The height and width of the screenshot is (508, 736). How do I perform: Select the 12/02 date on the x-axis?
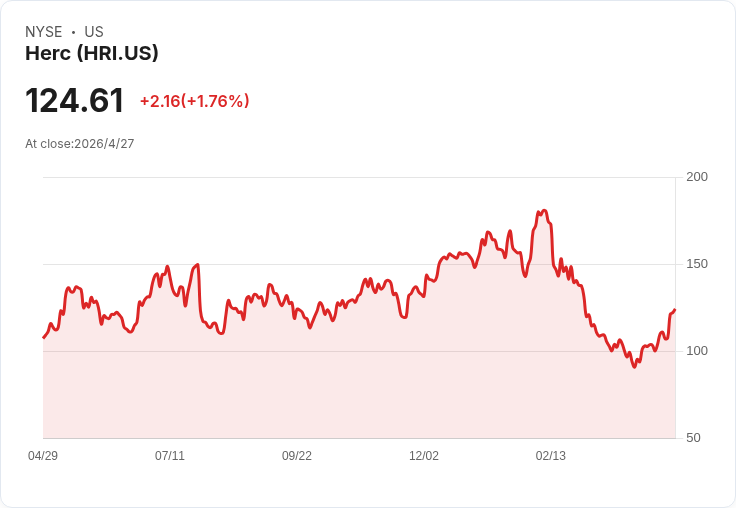pos(424,456)
